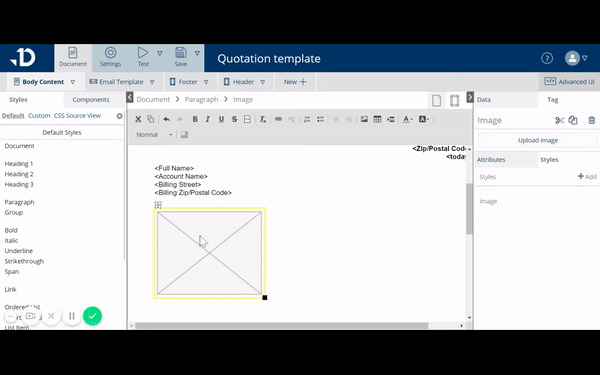Screen dimensions: 600x375
Task: Switch to the Tag tab
Action: click(x=553, y=99)
